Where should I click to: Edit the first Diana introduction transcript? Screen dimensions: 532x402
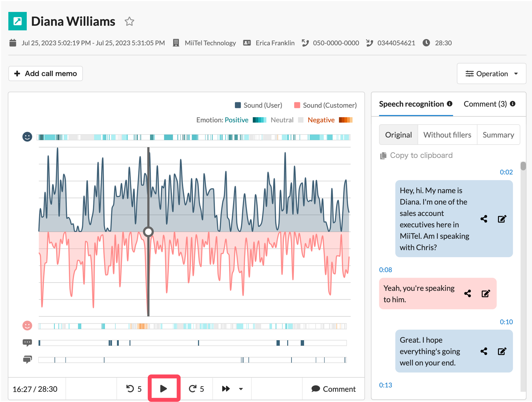tap(502, 219)
